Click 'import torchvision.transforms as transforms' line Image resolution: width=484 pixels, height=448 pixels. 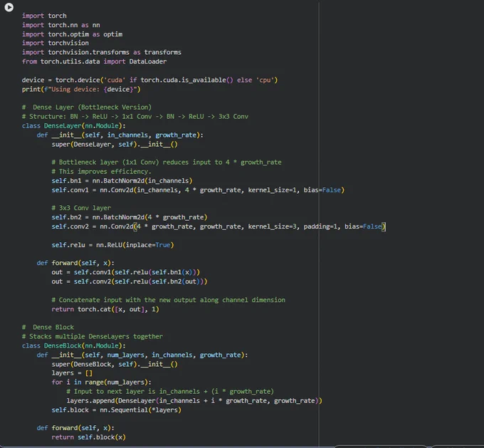102,52
